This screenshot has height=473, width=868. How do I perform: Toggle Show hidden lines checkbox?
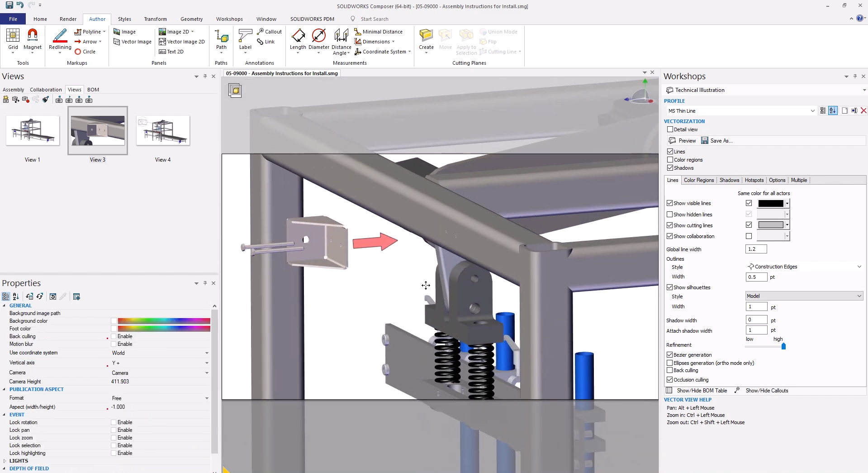[x=670, y=215]
